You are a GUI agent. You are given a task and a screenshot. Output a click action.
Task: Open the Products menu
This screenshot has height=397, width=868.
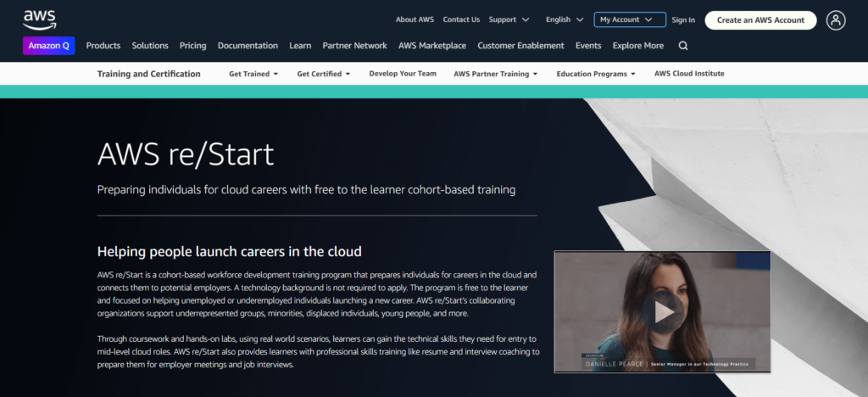[103, 46]
